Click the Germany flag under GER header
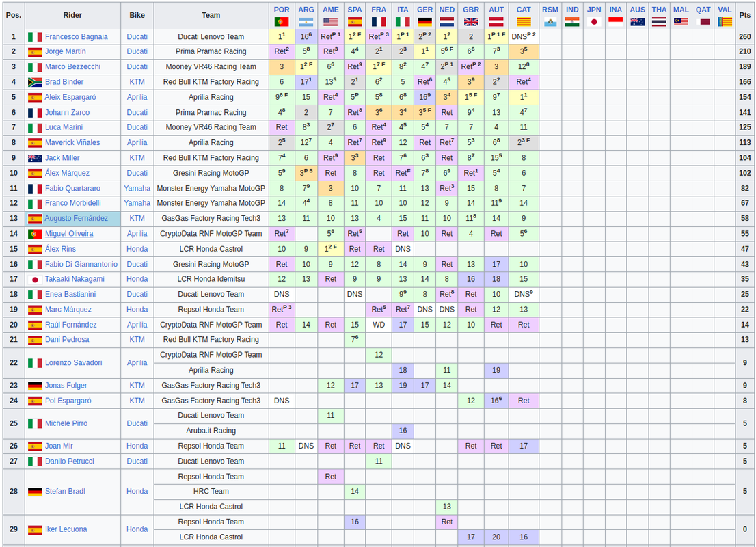756x547 pixels. tap(424, 22)
